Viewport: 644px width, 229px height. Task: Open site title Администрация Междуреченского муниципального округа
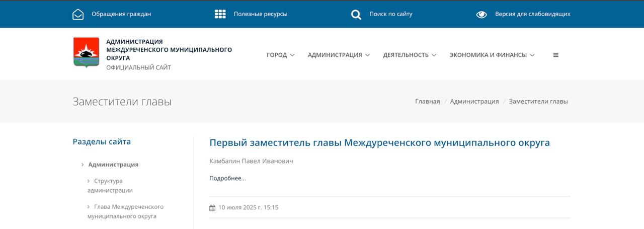169,50
